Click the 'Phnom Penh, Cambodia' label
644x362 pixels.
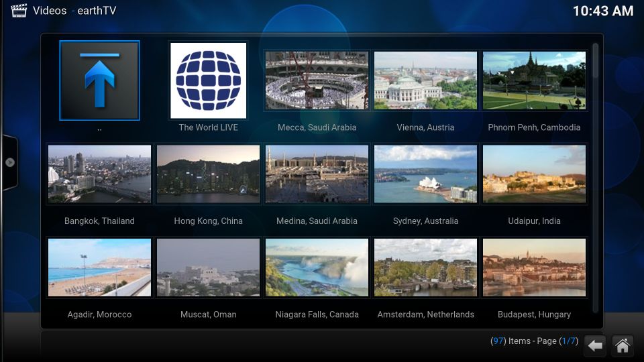pyautogui.click(x=534, y=127)
